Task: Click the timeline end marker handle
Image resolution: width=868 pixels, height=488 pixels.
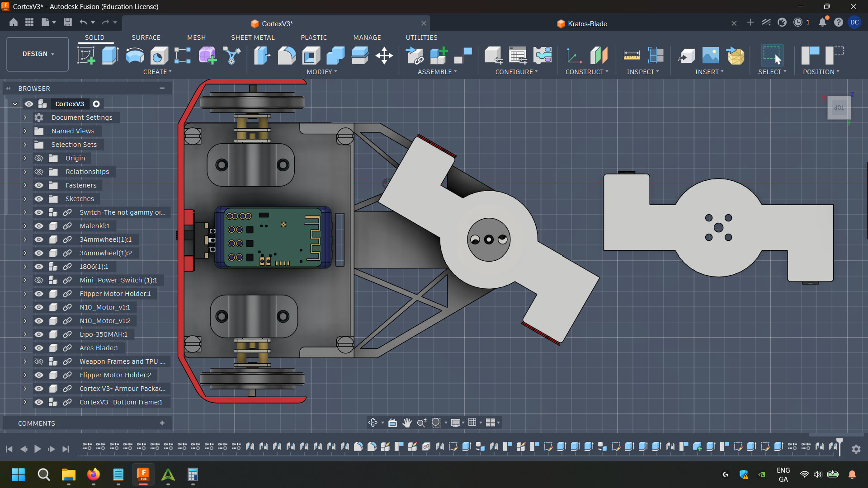Action: coord(840,442)
